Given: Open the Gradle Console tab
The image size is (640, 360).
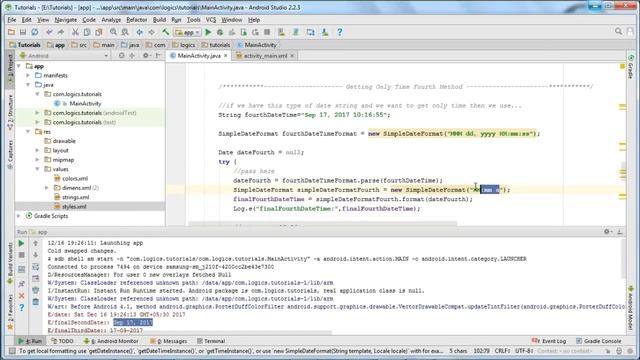Looking at the screenshot, I should pyautogui.click(x=599, y=341).
